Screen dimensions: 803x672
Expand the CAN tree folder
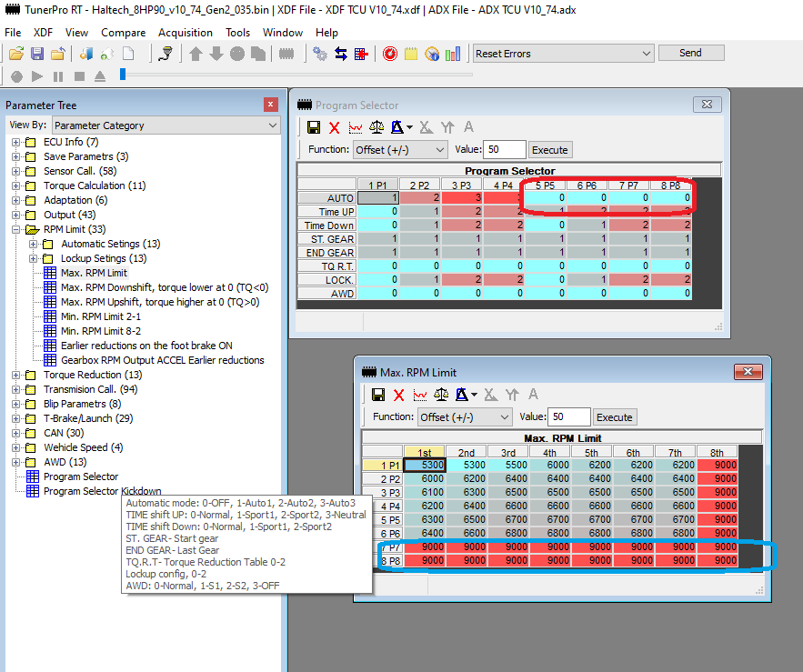[15, 434]
